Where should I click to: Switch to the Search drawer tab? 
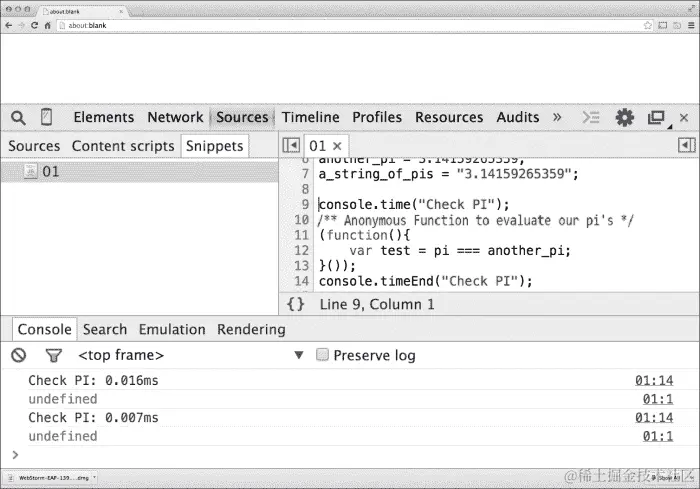coord(105,330)
